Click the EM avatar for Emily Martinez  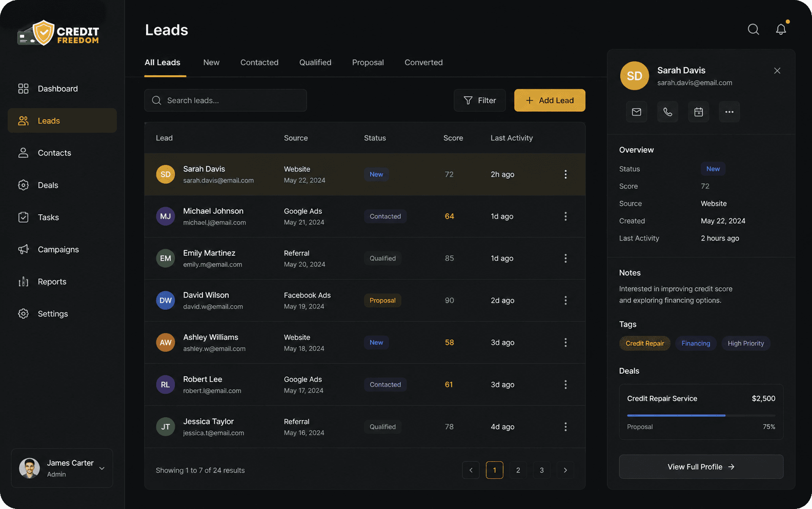(x=166, y=258)
